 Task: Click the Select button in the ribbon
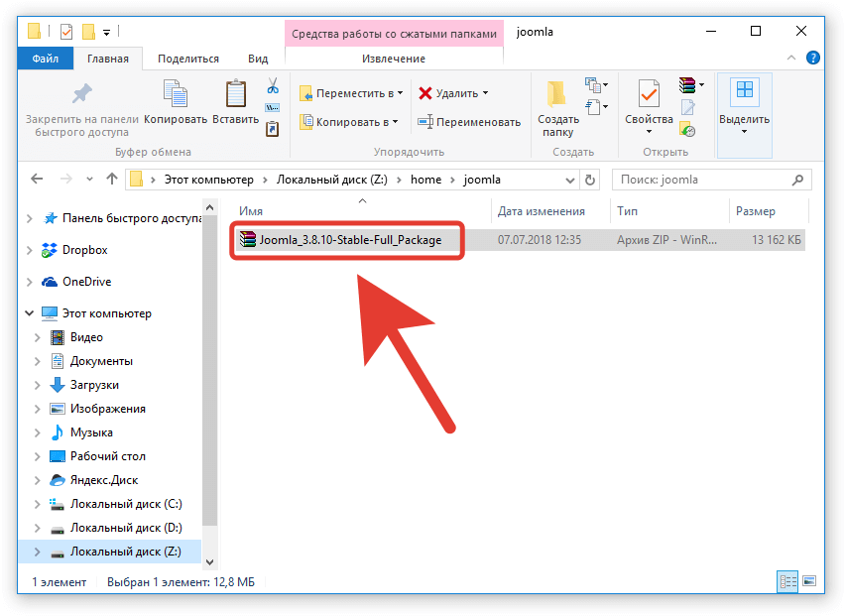click(744, 103)
